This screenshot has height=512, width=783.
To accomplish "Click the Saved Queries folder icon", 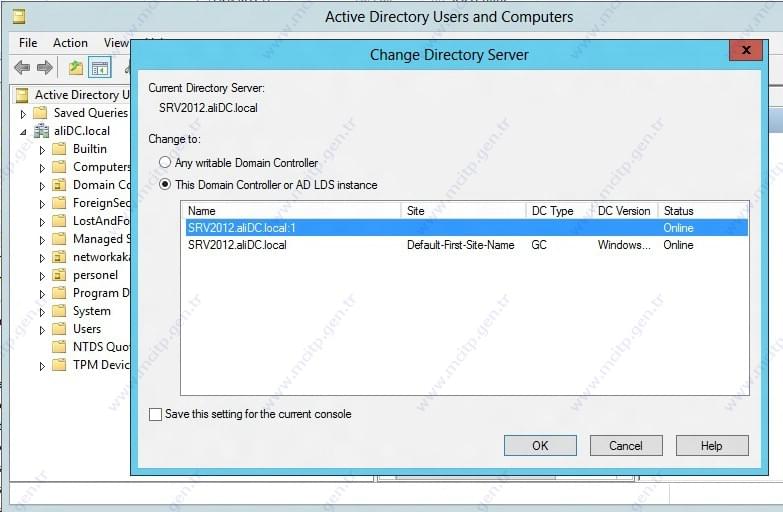I will coord(40,113).
